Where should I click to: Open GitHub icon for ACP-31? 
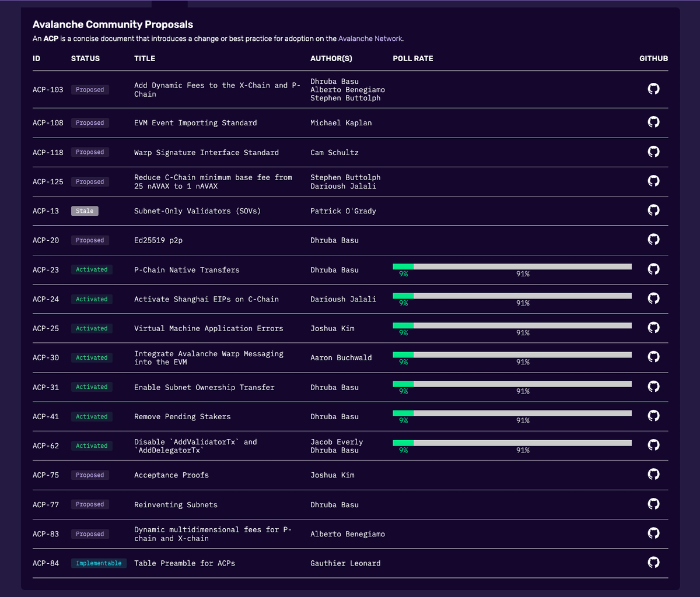[x=653, y=386]
